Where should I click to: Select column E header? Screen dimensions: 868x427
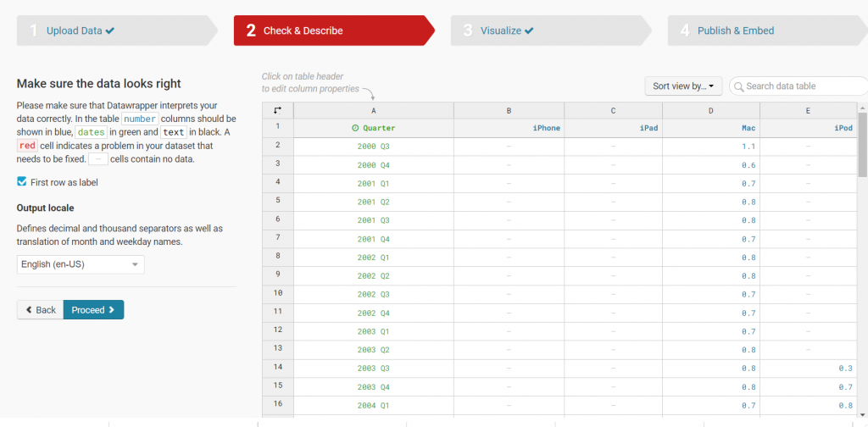coord(808,111)
